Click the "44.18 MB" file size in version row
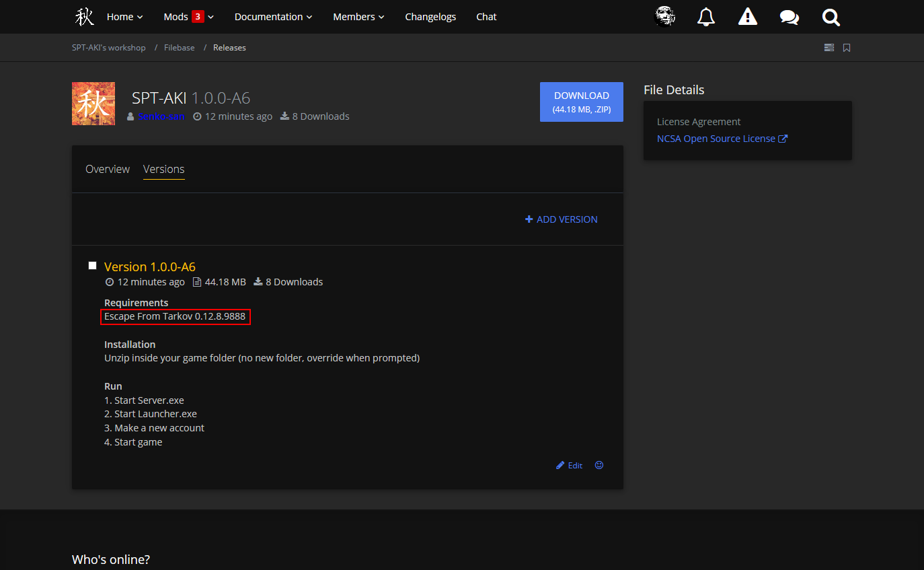Screen dimensions: 924x570 [x=219, y=282]
